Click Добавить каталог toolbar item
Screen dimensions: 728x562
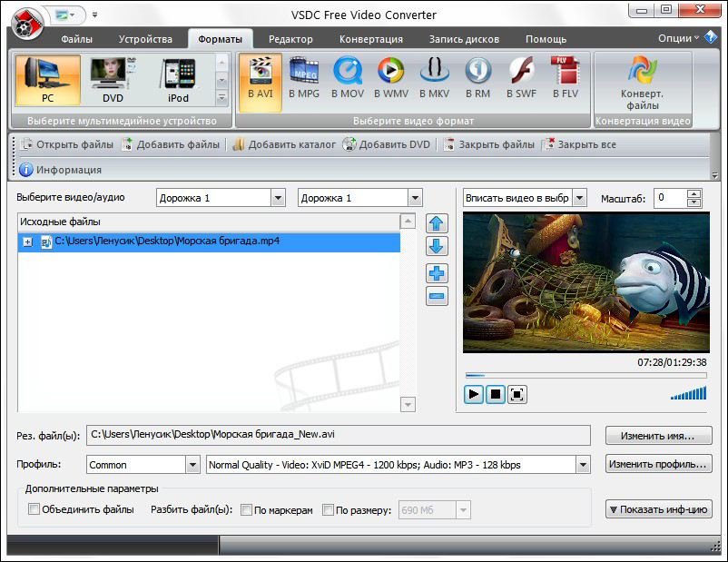(284, 144)
